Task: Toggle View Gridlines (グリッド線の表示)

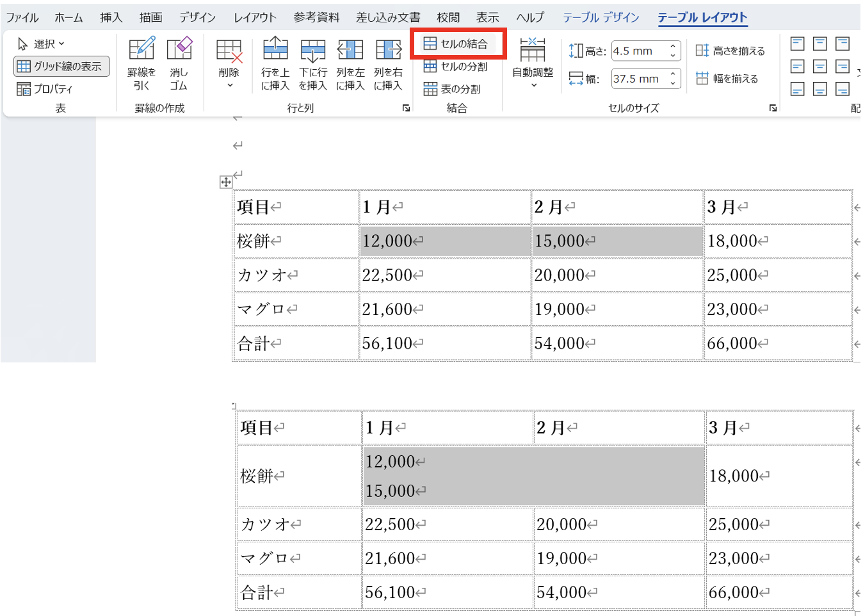Action: (x=61, y=66)
